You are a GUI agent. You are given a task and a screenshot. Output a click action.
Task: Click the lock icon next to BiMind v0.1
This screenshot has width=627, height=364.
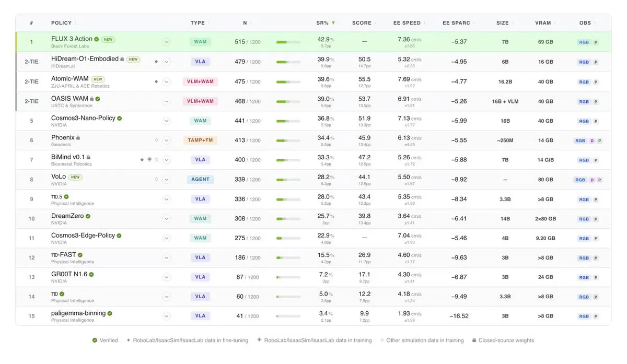pos(88,157)
